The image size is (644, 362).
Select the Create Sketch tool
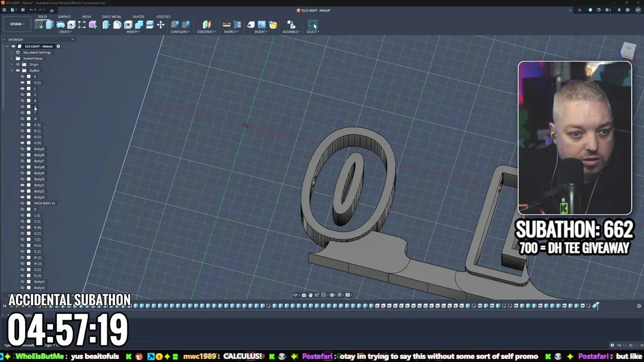click(39, 25)
